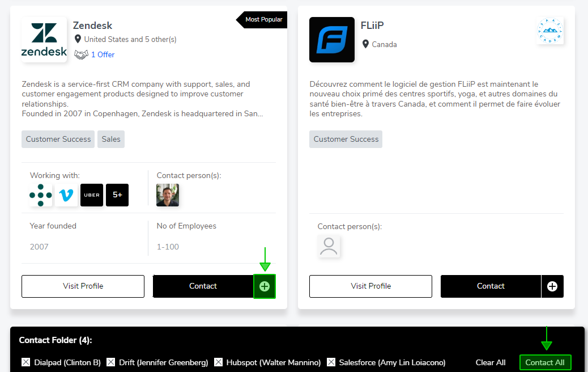The height and width of the screenshot is (372, 588).
Task: Click the Year founded label
Action: [53, 226]
